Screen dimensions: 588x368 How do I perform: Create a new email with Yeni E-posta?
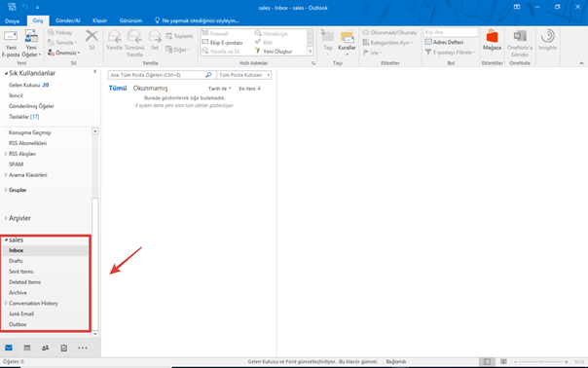pyautogui.click(x=11, y=44)
